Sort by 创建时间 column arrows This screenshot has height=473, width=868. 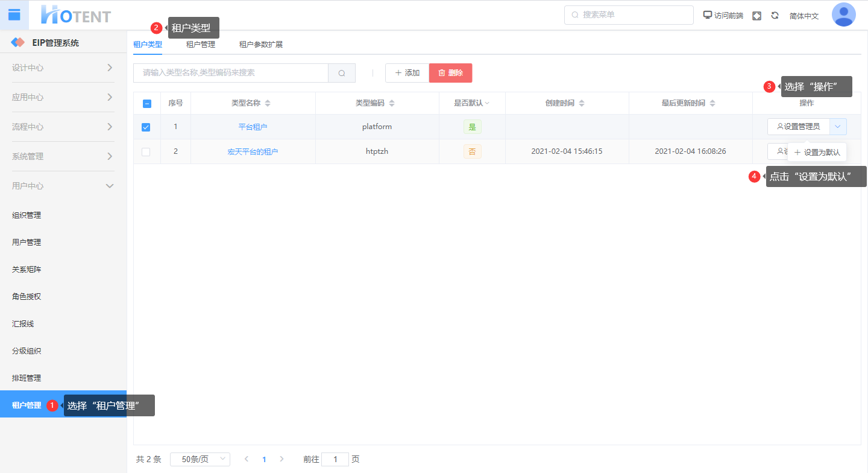tap(582, 103)
